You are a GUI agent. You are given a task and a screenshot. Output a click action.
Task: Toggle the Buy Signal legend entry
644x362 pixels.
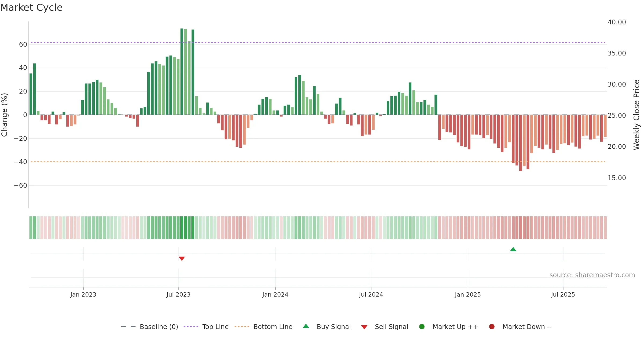pos(327,327)
